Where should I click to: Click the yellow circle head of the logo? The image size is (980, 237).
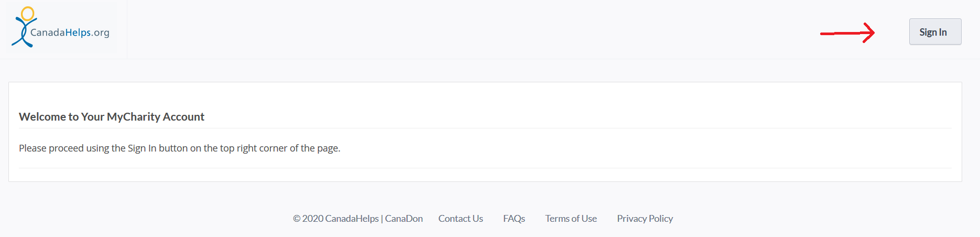point(28,13)
